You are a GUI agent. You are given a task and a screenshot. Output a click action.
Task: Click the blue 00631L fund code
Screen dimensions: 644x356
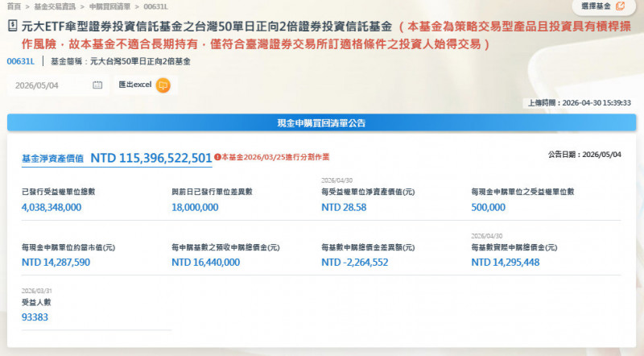[21, 62]
